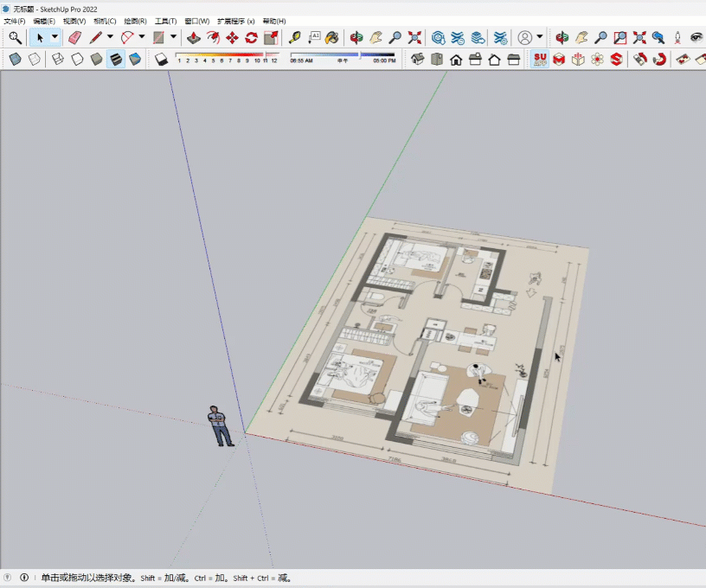The width and height of the screenshot is (706, 588).
Task: Click the Send to LayOut icon
Action: pos(478,38)
